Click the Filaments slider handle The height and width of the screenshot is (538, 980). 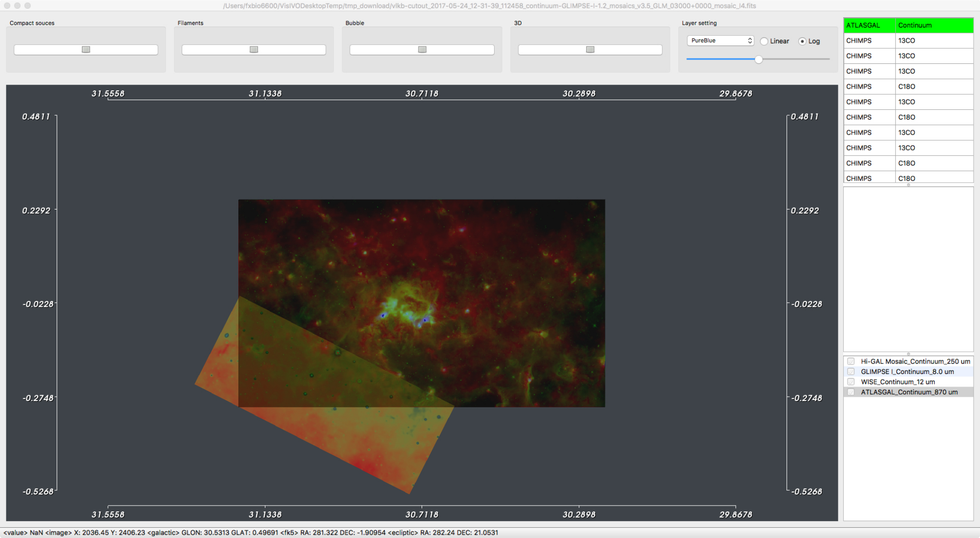(x=254, y=49)
